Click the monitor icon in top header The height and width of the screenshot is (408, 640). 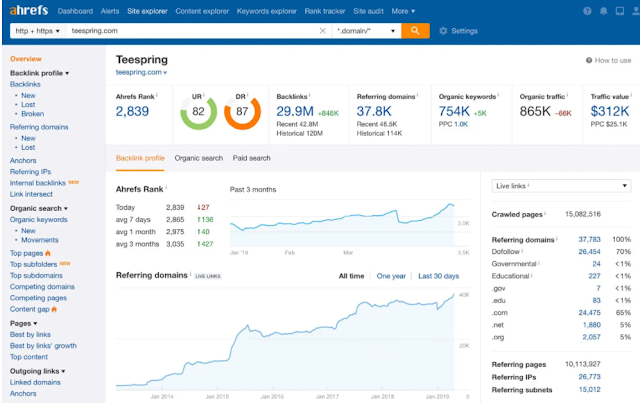tap(620, 11)
